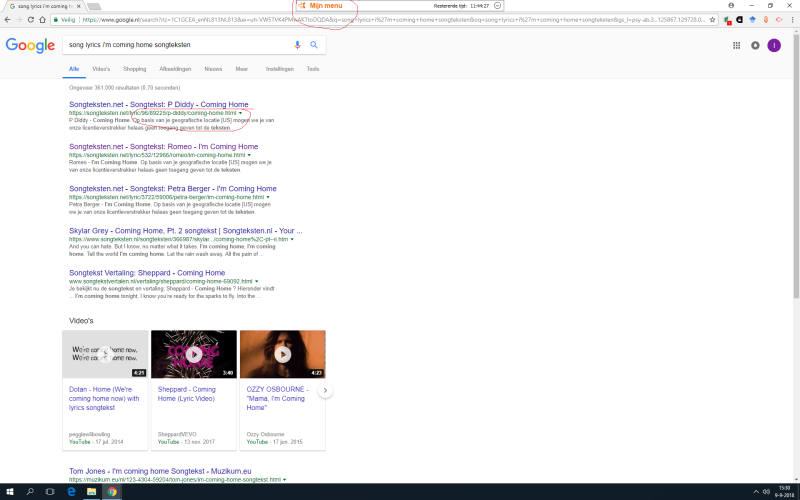Click the Veilig secure site indicator
This screenshot has width=800, height=500.
point(64,20)
